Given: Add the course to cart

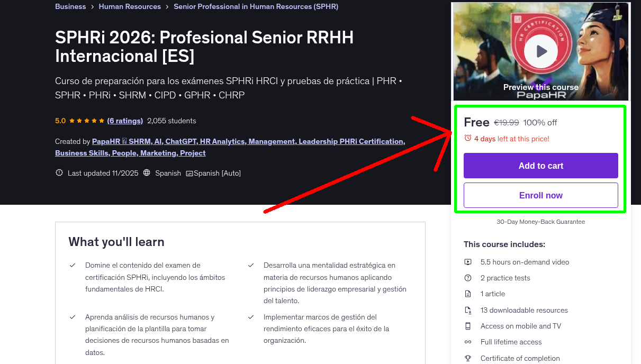Looking at the screenshot, I should pos(540,165).
